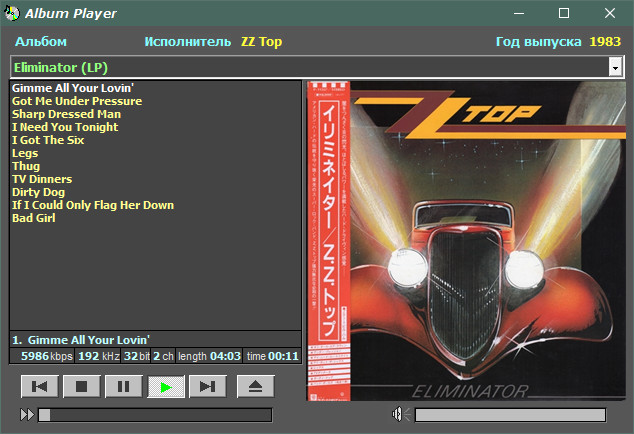This screenshot has height=434, width=634.
Task: Open the album dropdown arrow
Action: point(615,67)
